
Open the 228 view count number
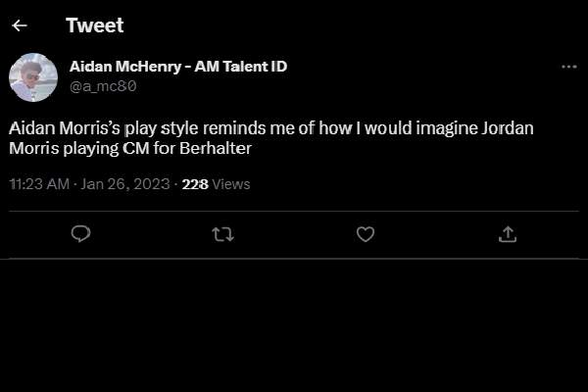(195, 183)
